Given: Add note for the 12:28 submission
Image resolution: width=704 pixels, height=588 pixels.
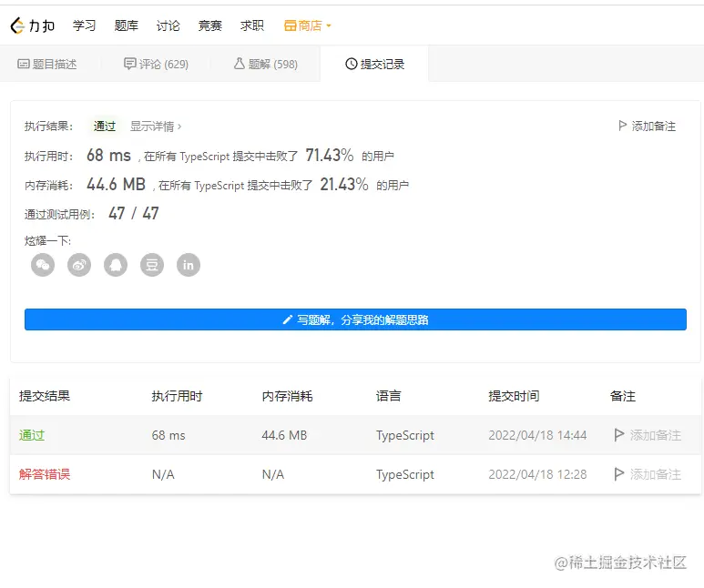Looking at the screenshot, I should point(648,474).
